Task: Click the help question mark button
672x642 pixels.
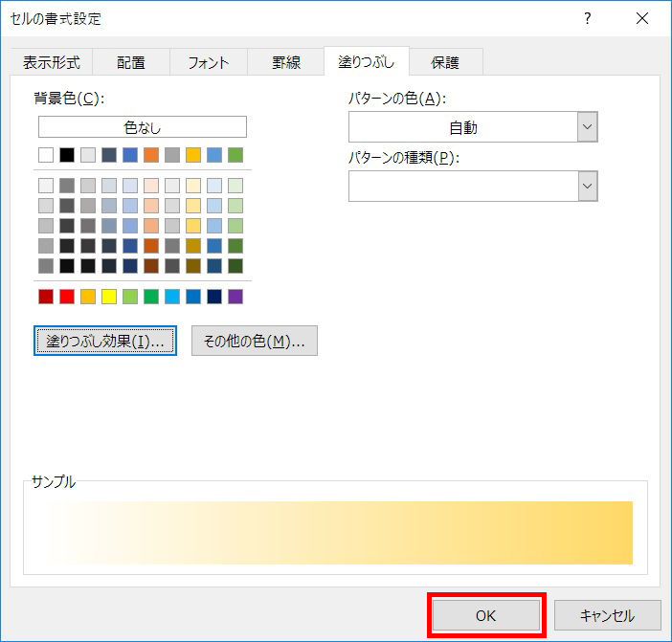Action: coord(588,18)
